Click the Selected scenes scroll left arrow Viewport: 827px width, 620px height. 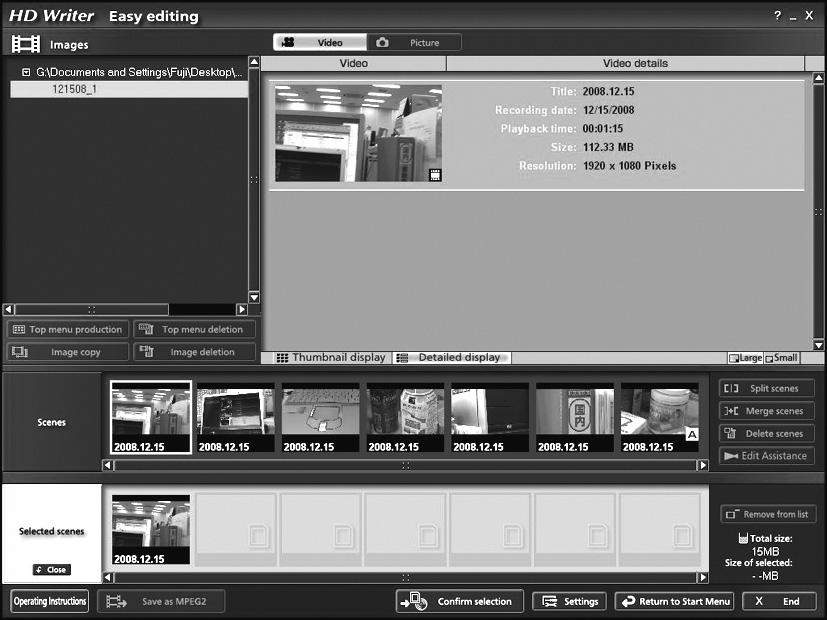[x=108, y=577]
